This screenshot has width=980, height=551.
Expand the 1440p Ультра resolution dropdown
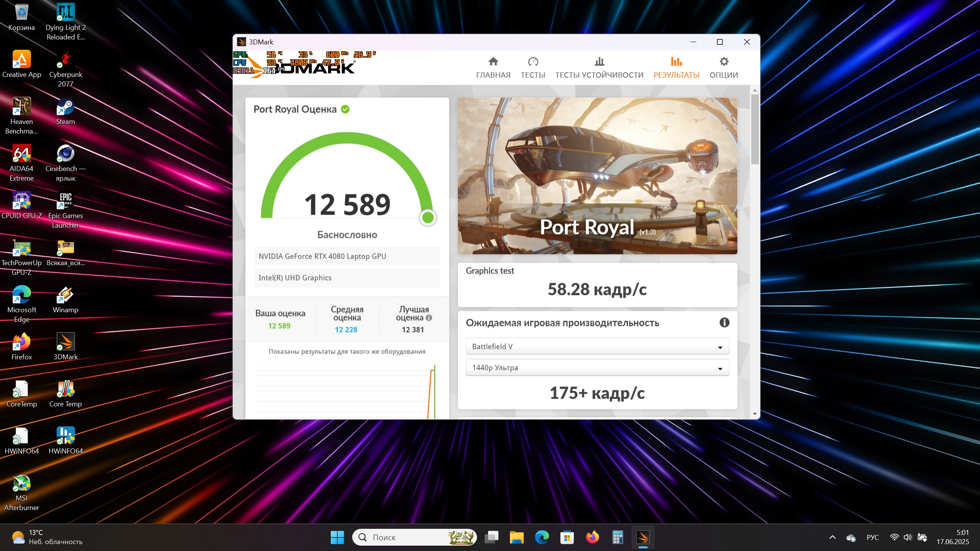point(597,368)
